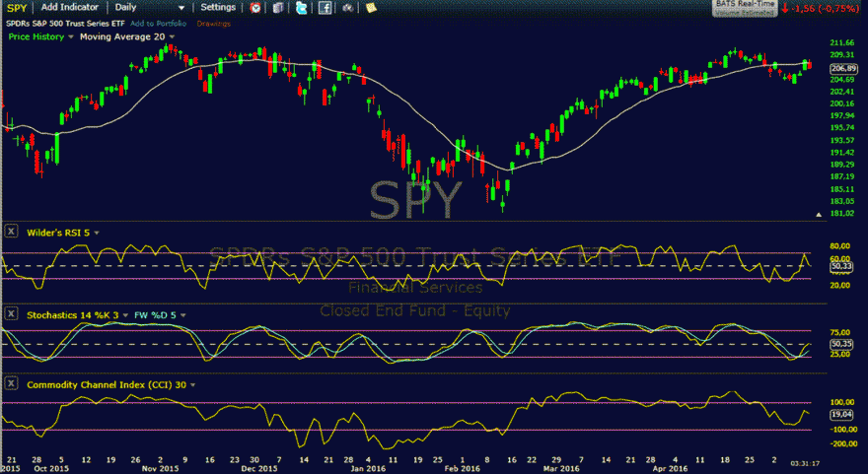The height and width of the screenshot is (474, 868).
Task: Click the Moving Average 20 label
Action: tap(122, 36)
